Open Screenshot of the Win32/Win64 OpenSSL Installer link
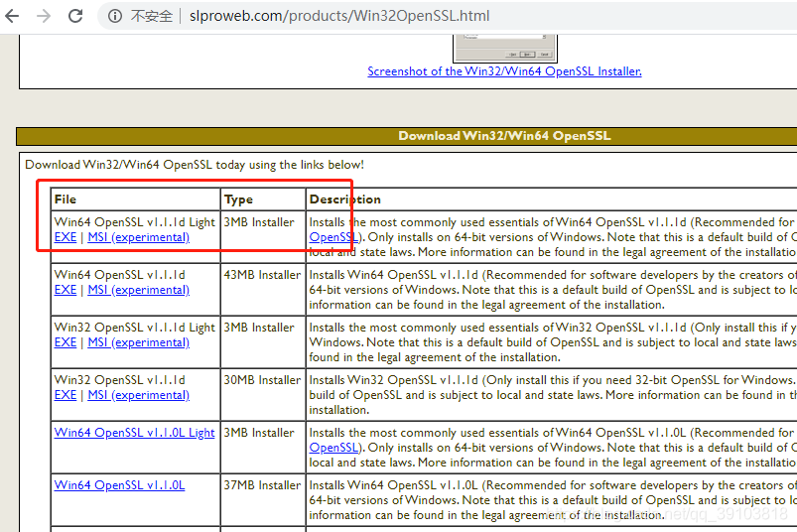The image size is (797, 532). [504, 71]
